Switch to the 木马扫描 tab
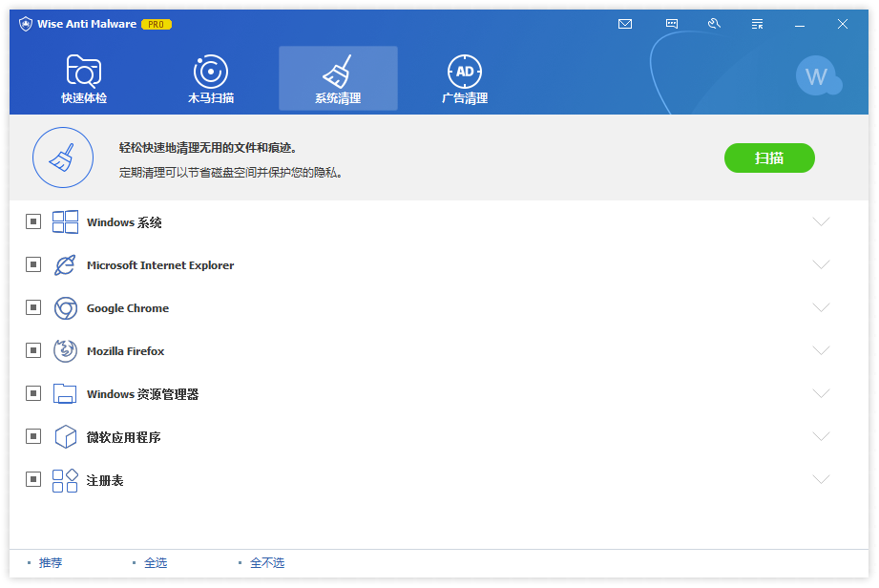The width and height of the screenshot is (879, 588). [211, 79]
